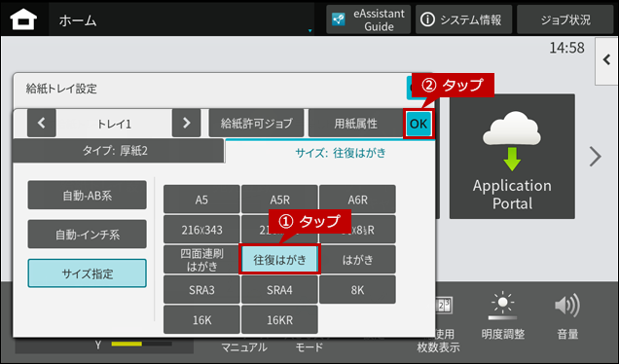Screen dimensions: 619x364
Task: Open system information (システム情報)
Action: [x=463, y=19]
